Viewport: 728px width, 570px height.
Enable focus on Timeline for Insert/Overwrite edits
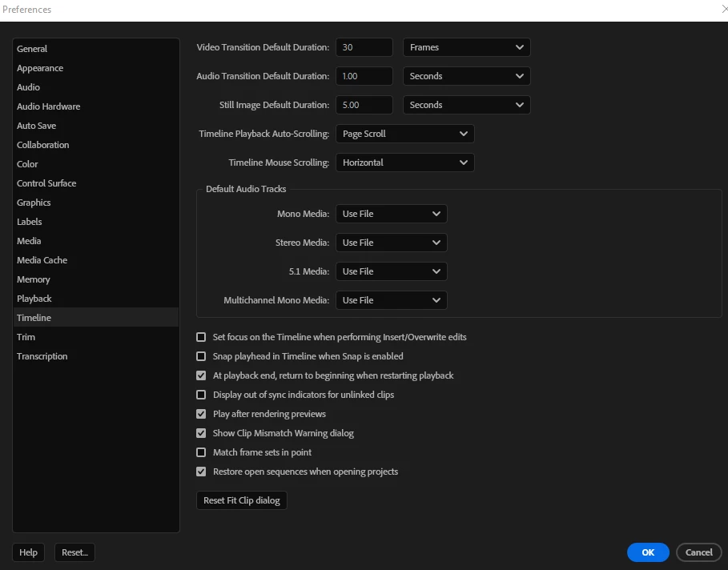(201, 337)
